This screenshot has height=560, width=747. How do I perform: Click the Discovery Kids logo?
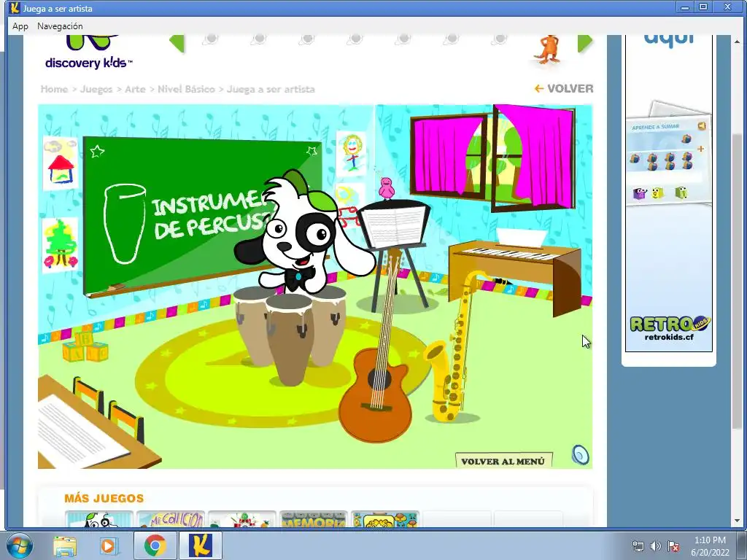pos(88,52)
